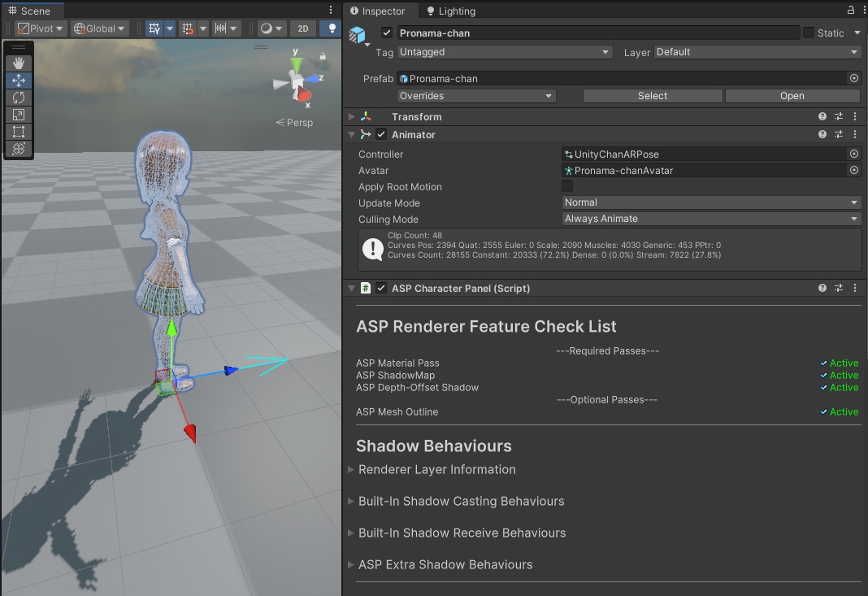Disable the Animator component checkbox

click(x=381, y=135)
